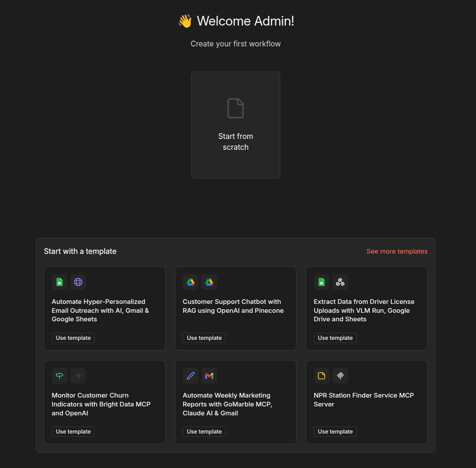The width and height of the screenshot is (476, 468).
Task: Click Google Sheets icon on Driver License template
Action: (322, 282)
